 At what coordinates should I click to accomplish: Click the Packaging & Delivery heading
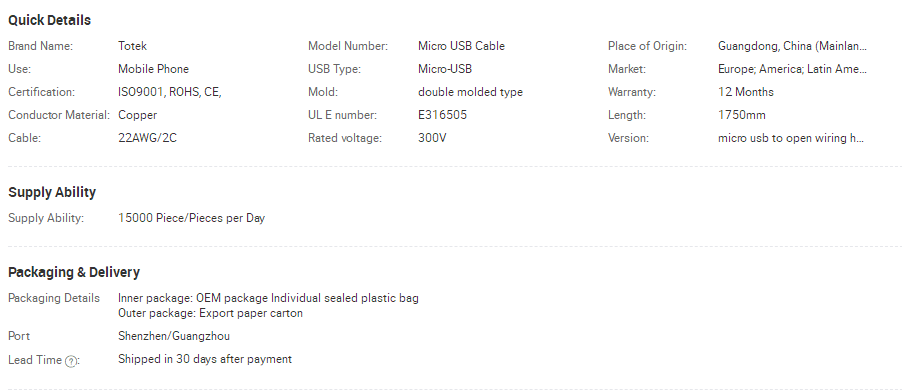point(74,272)
